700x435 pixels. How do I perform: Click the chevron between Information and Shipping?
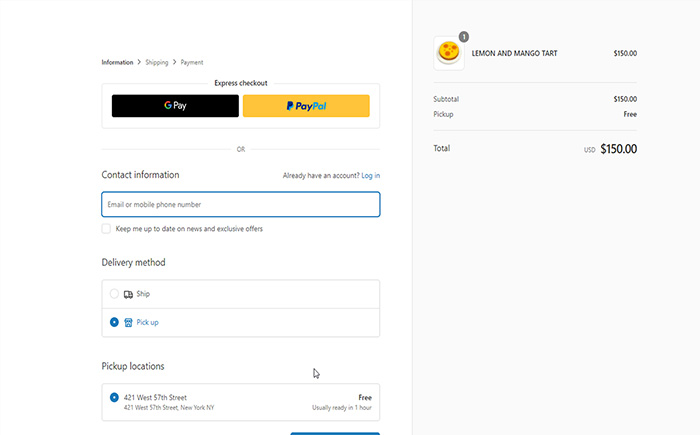139,62
